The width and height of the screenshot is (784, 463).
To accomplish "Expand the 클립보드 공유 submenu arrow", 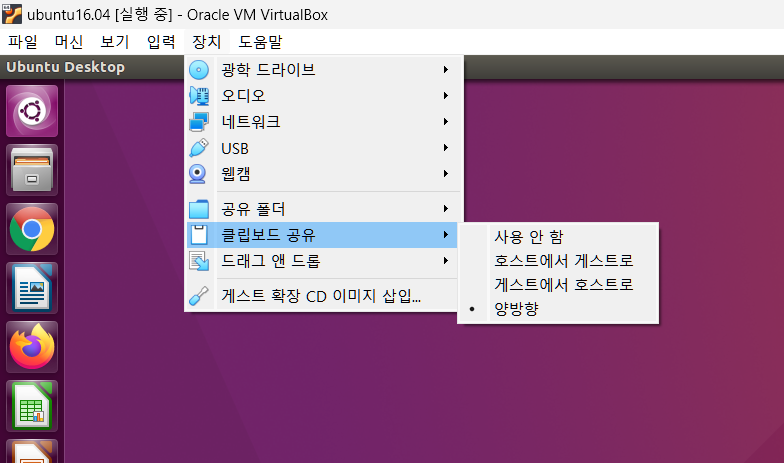I will 446,234.
